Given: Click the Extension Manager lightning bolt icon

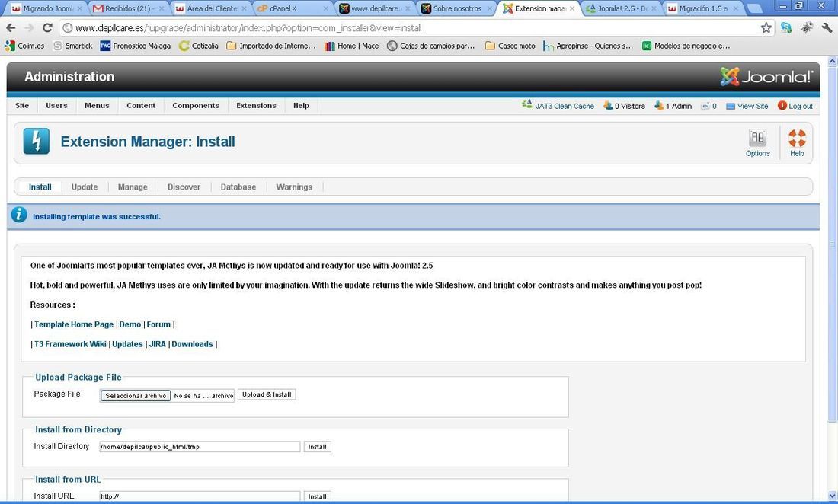Looking at the screenshot, I should (x=37, y=142).
